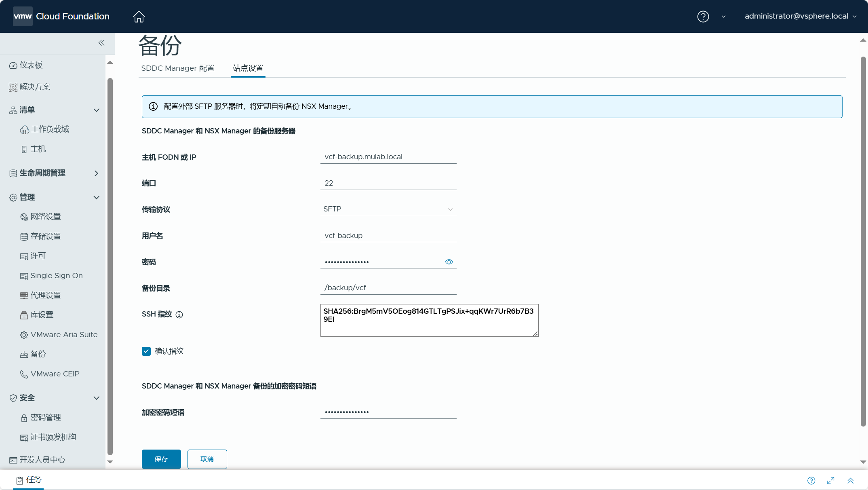Open the tasks panel help icon
868x490 pixels.
pos(811,480)
